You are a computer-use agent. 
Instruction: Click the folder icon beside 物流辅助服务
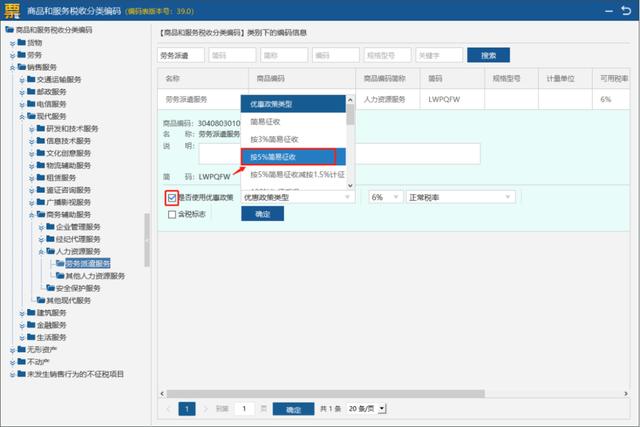[41, 165]
